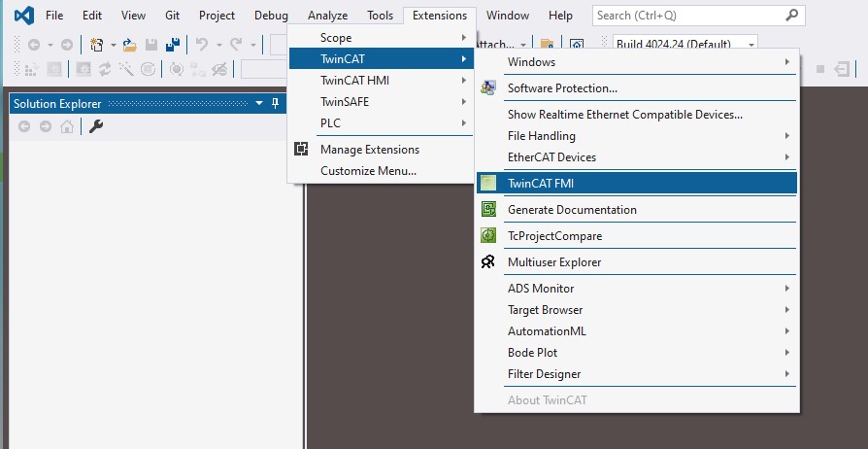Click the TwinCAT Restart Run Mode icon
Image resolution: width=868 pixels, height=449 pixels.
click(54, 69)
